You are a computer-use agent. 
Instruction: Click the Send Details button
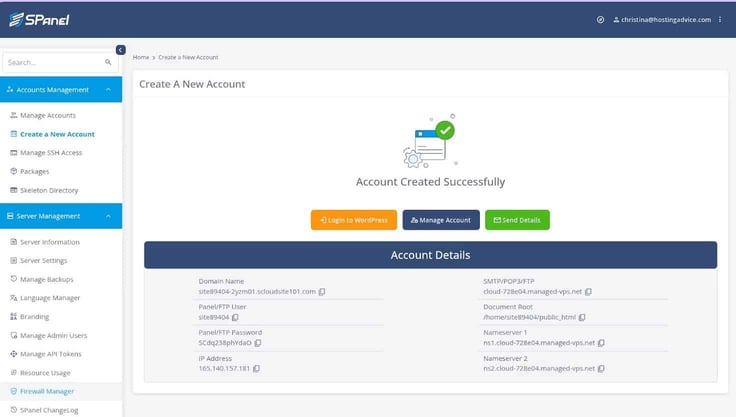pyautogui.click(x=517, y=220)
